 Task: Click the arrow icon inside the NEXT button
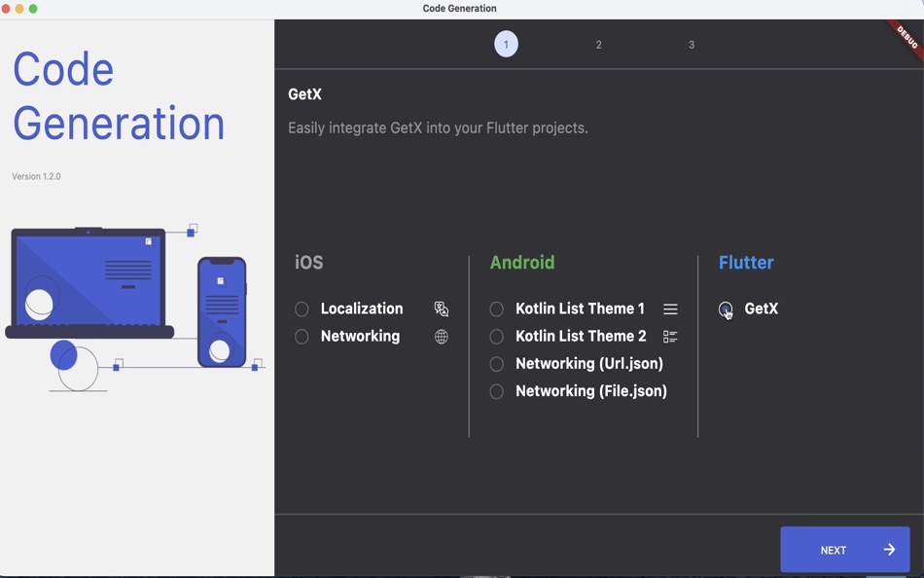[888, 549]
